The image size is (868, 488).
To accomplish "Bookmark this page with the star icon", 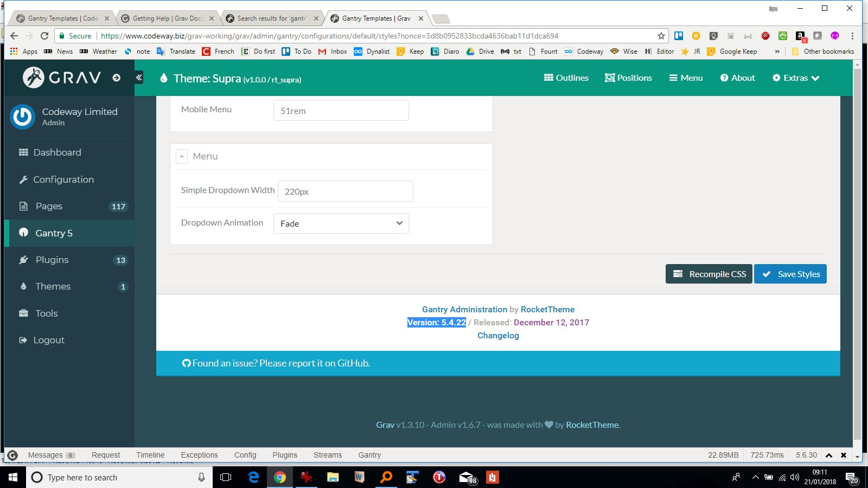I will pos(661,36).
